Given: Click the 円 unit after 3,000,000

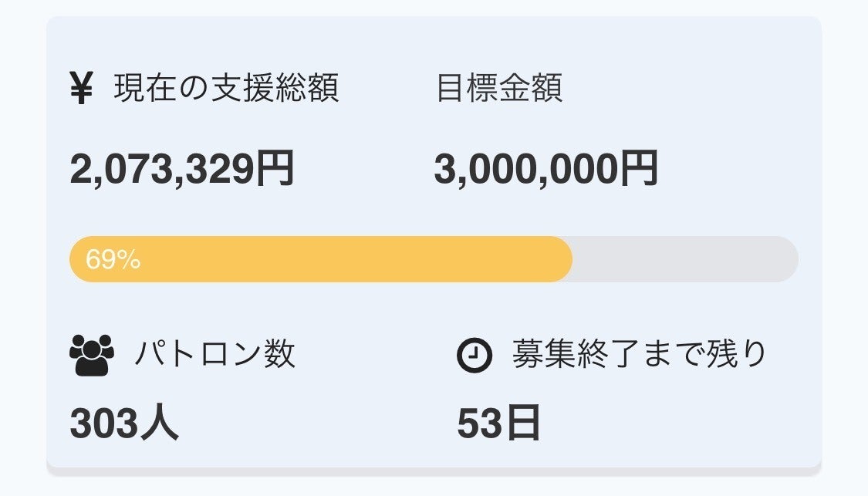Looking at the screenshot, I should [639, 169].
